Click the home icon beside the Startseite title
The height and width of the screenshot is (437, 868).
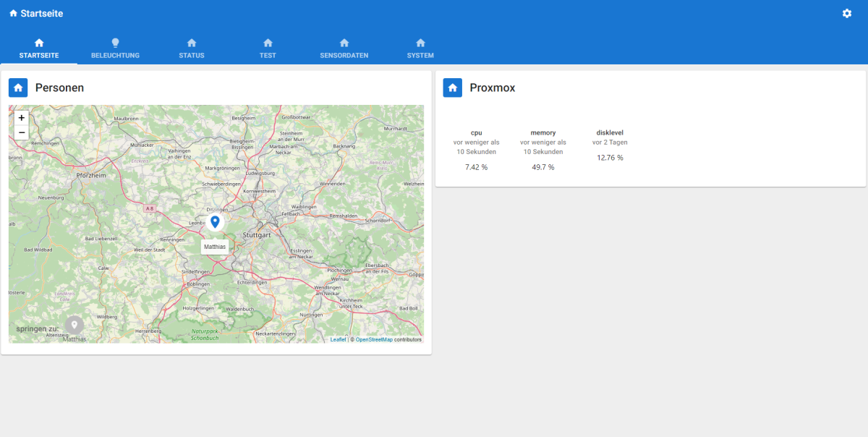[13, 14]
